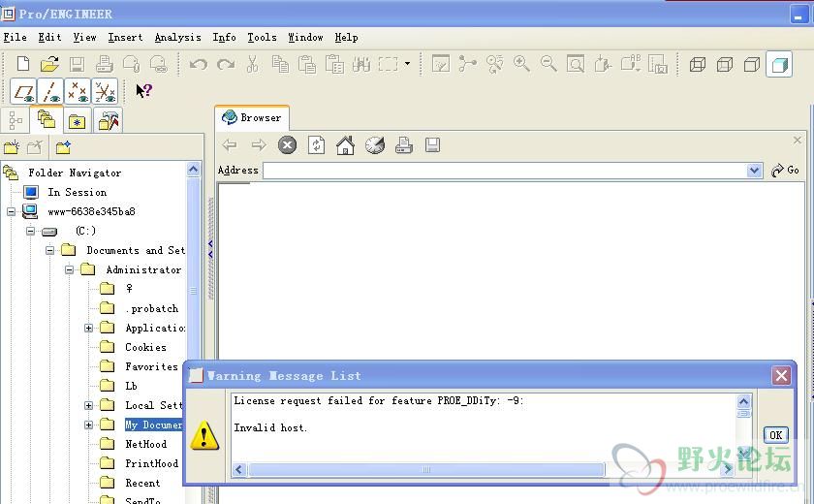Print the browser page

tap(403, 144)
